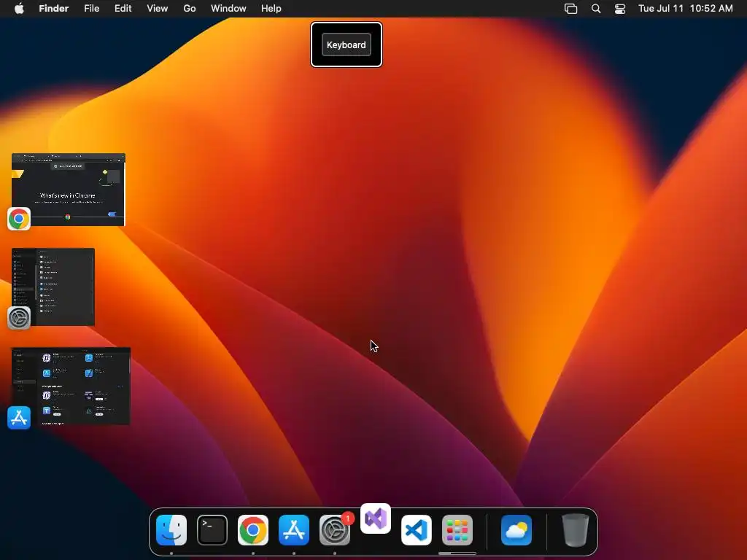Click the App Store icon beside its thumbnail
Image resolution: width=747 pixels, height=560 pixels.
coord(19,418)
